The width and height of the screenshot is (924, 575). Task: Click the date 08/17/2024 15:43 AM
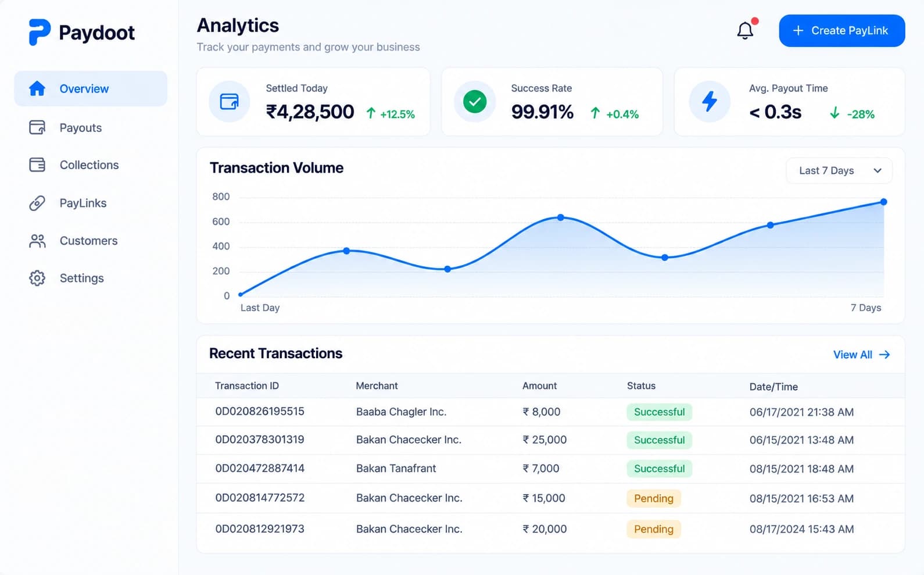click(x=801, y=529)
